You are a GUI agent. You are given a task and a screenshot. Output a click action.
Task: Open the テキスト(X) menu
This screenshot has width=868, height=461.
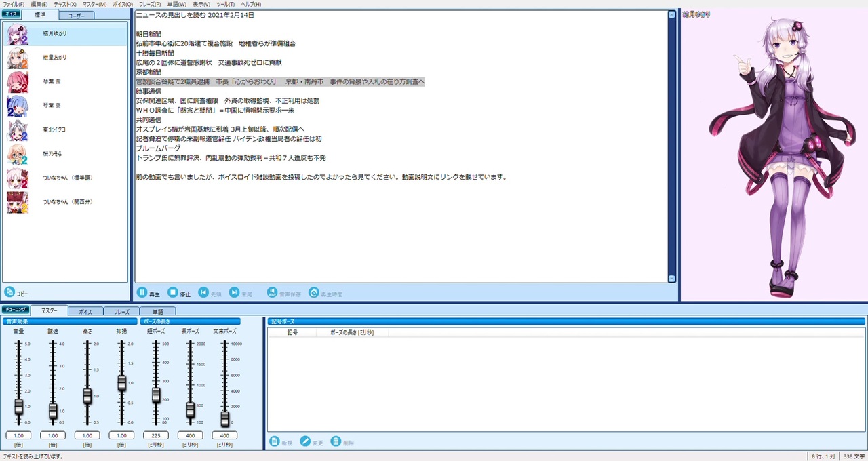point(65,4)
